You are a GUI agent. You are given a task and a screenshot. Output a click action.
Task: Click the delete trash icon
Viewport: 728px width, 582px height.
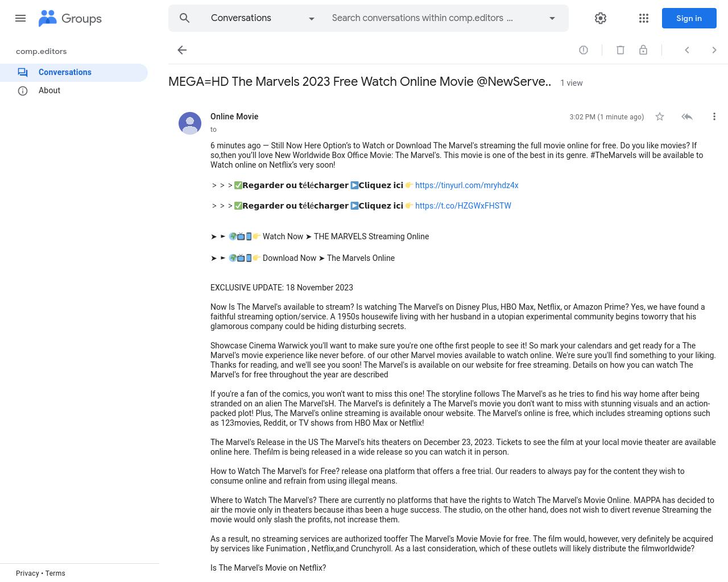pyautogui.click(x=621, y=50)
